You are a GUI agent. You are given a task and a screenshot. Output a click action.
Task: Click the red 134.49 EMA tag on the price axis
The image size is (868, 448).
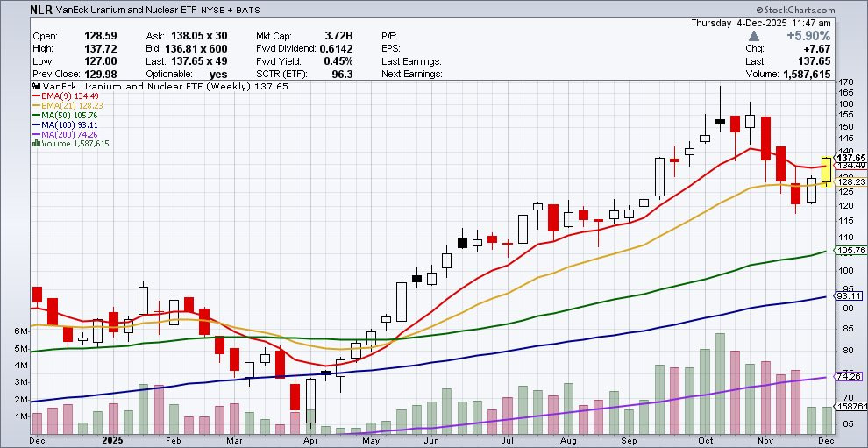852,166
